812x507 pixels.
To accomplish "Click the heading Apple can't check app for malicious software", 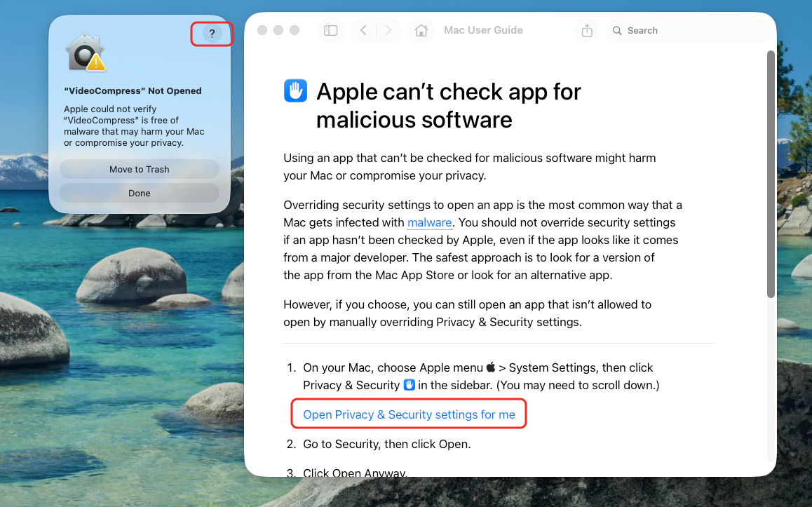I will [449, 106].
